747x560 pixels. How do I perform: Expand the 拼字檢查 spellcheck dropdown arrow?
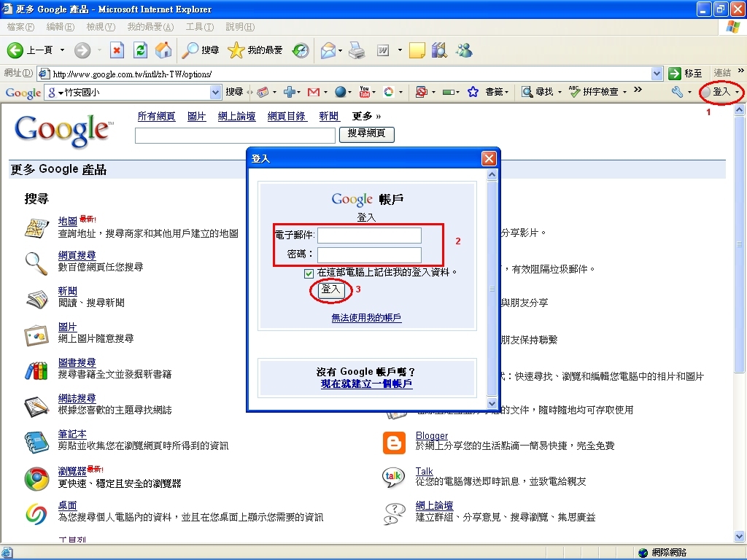pyautogui.click(x=624, y=92)
